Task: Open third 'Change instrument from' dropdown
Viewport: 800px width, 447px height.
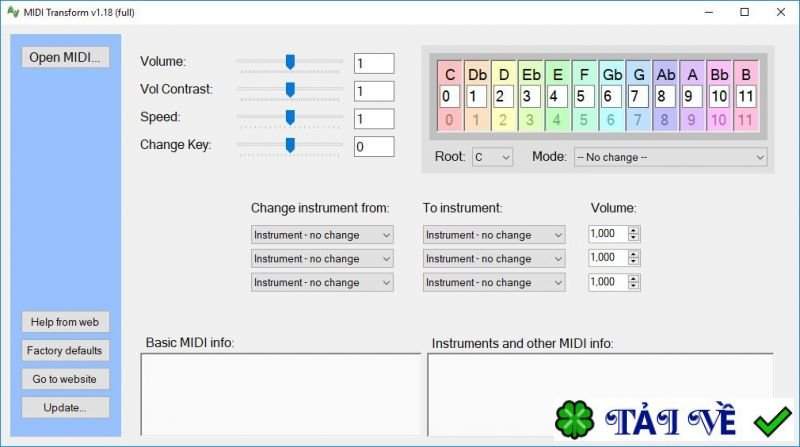Action: click(x=322, y=282)
